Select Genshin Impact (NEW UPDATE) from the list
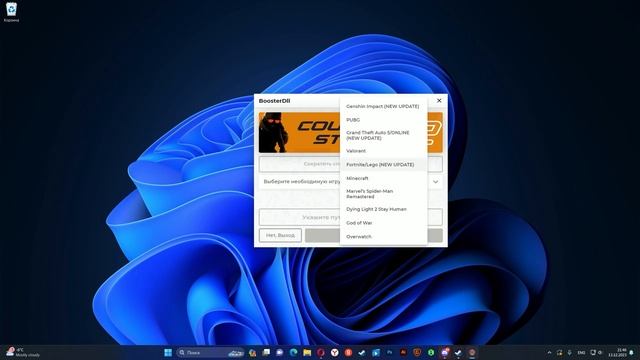The width and height of the screenshot is (640, 360). 383,107
